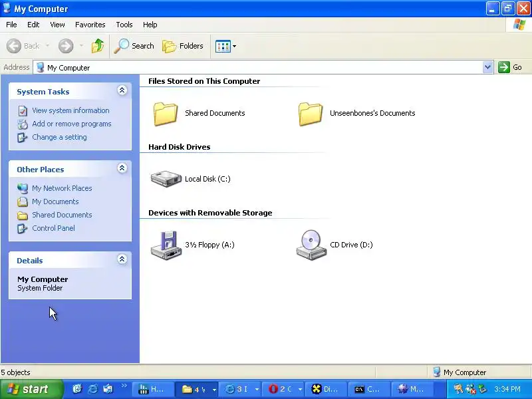Select the Shared Documents folder icon
The height and width of the screenshot is (399, 532).
pyautogui.click(x=166, y=114)
